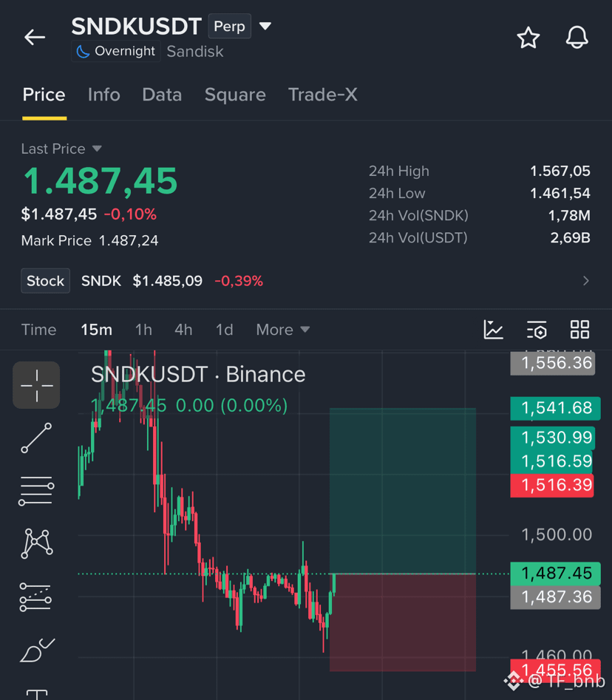The image size is (612, 700).
Task: Expand the SNDKUSDT pair selector arrow
Action: pos(265,27)
